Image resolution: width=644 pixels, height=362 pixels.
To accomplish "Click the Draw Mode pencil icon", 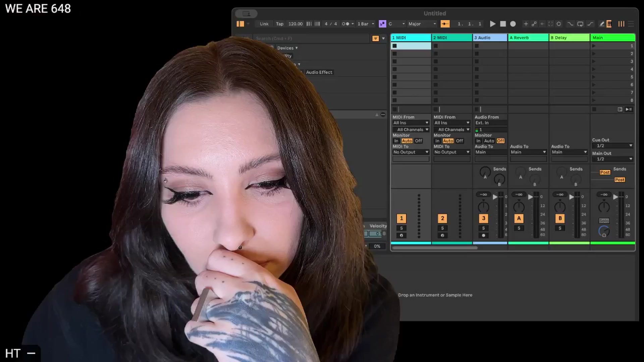I will (602, 24).
